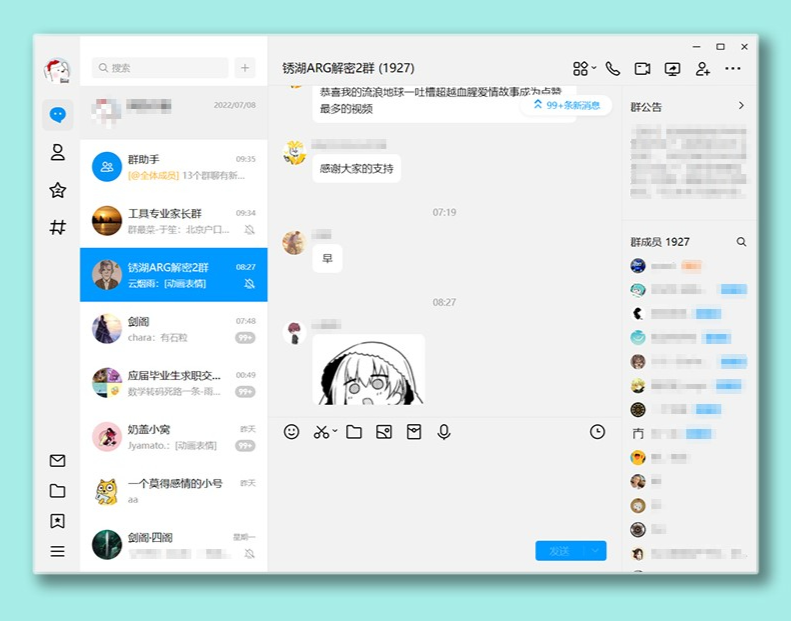Minimize the chat window
Viewport: 791px width, 621px height.
[697, 46]
